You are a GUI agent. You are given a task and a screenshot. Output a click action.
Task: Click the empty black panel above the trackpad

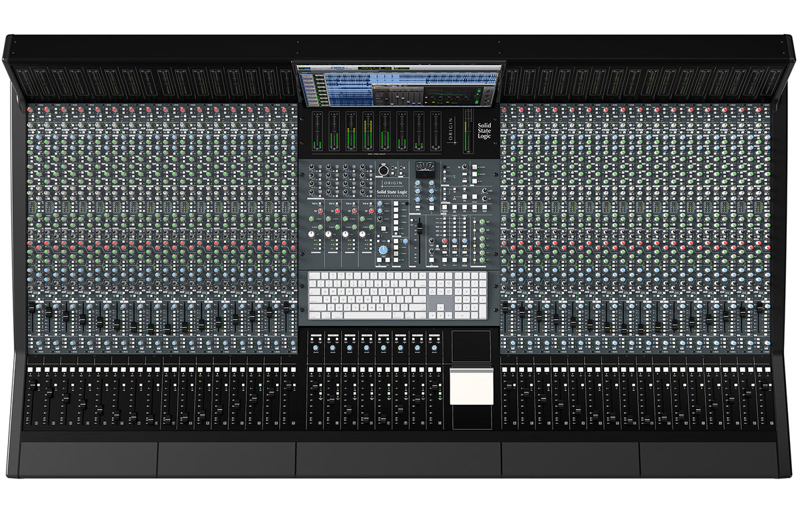coord(471,346)
